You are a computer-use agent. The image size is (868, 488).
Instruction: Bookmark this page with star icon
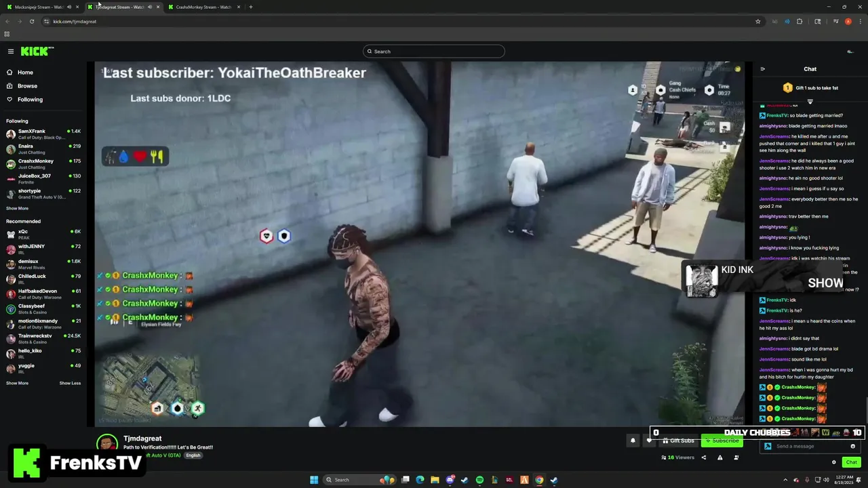757,21
